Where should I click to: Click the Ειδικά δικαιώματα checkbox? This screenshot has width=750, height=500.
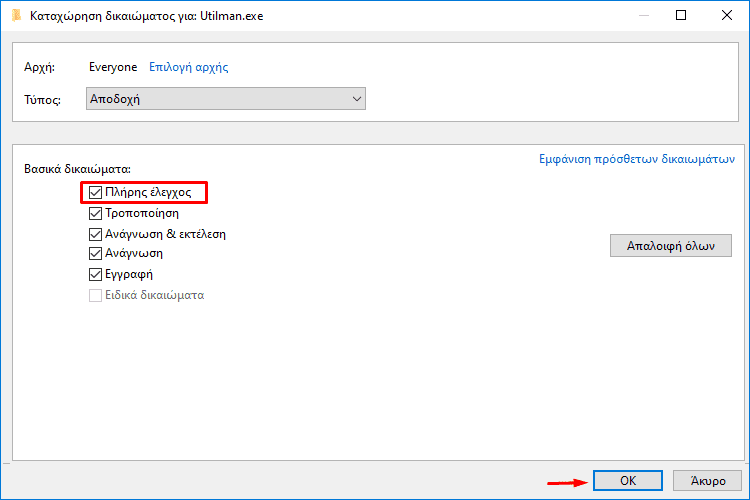coord(95,295)
